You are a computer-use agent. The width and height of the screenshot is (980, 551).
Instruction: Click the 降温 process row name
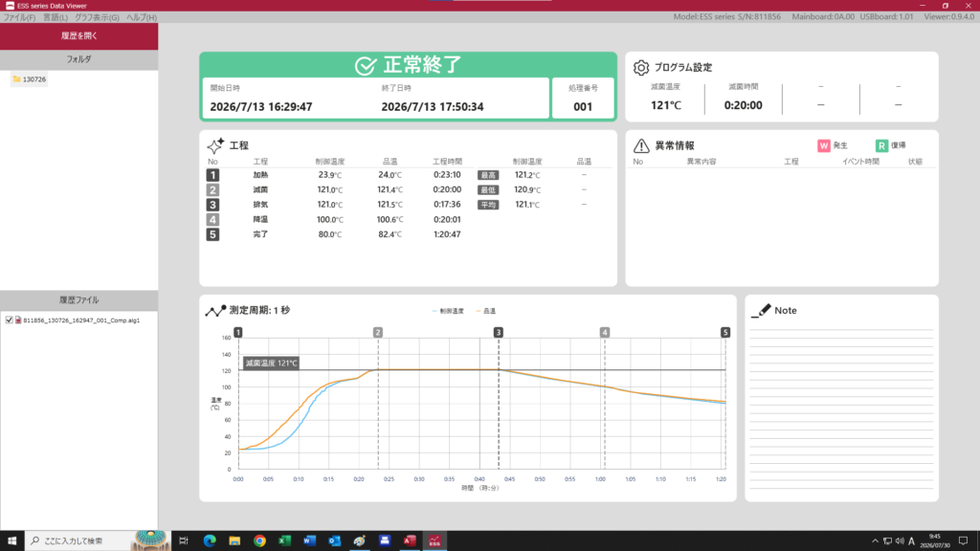click(x=260, y=220)
